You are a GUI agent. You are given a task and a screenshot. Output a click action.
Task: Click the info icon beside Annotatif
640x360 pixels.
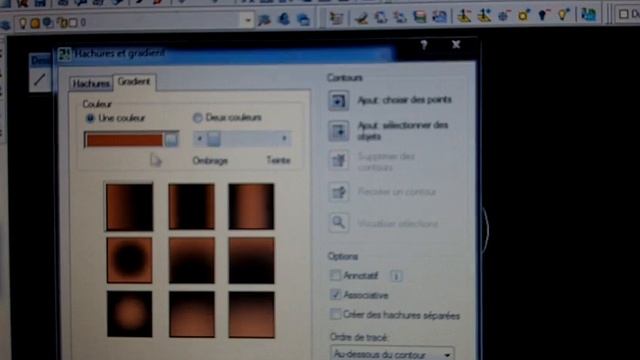pyautogui.click(x=396, y=276)
